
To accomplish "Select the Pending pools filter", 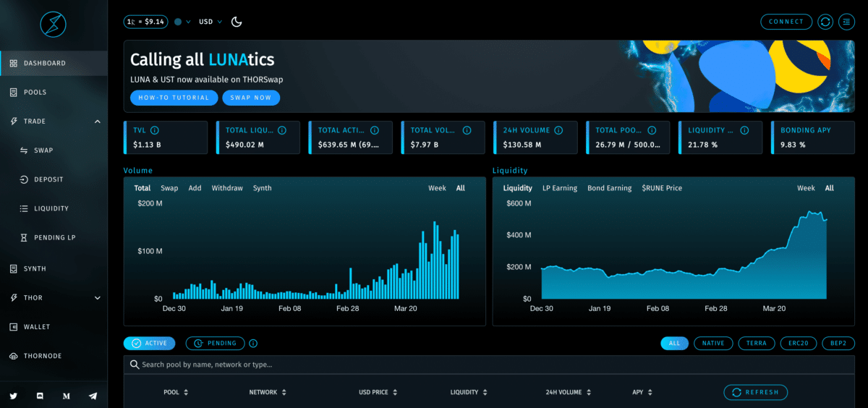I will click(215, 344).
